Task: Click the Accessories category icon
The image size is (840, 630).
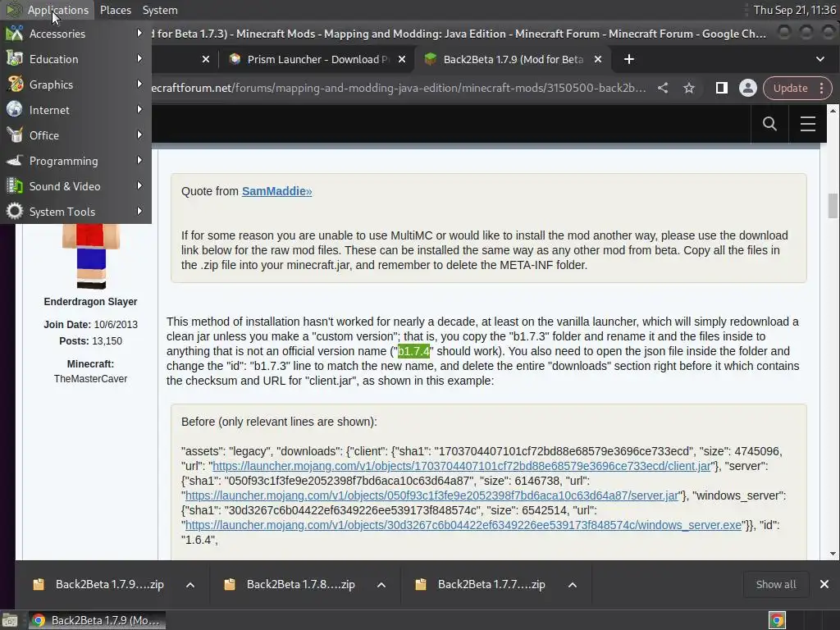Action: (15, 33)
